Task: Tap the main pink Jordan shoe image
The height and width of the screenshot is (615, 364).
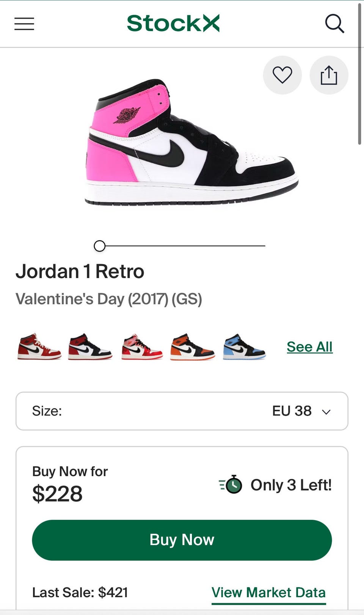Action: tap(191, 142)
